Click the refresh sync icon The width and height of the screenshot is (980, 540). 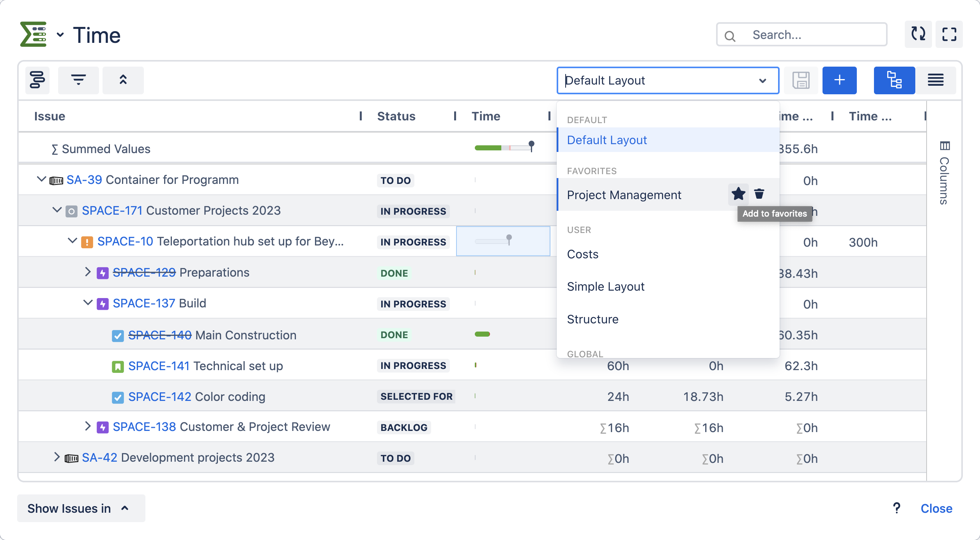[x=918, y=34]
